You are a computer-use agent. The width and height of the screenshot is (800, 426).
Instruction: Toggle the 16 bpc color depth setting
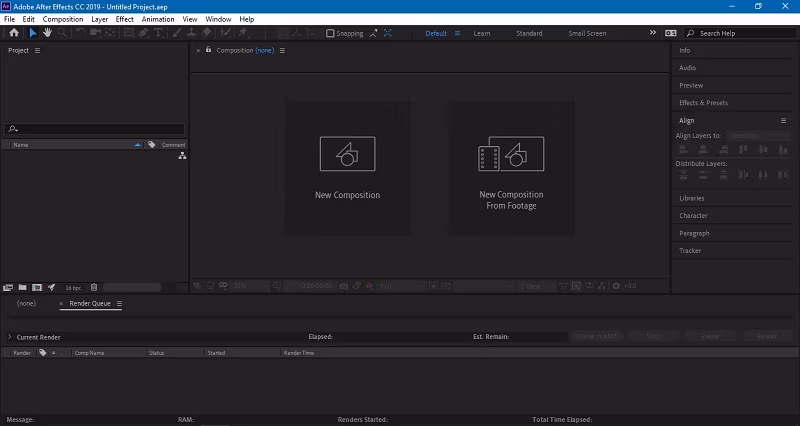(x=73, y=288)
